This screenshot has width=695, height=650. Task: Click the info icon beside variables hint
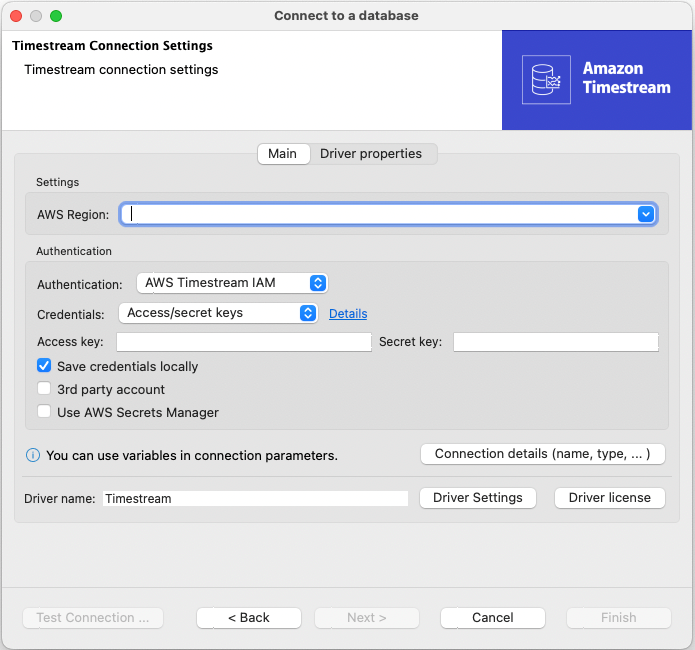click(33, 455)
